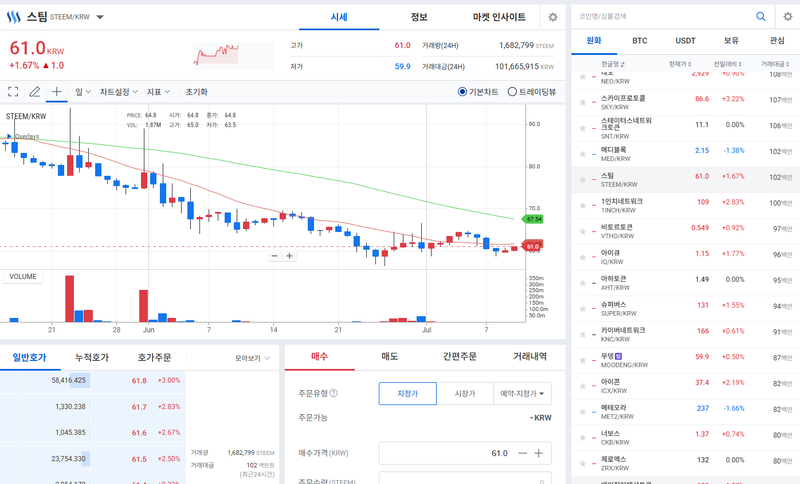800x484 pixels.
Task: Favorite star for 메테오라 MET2/KRW
Action: click(x=583, y=412)
